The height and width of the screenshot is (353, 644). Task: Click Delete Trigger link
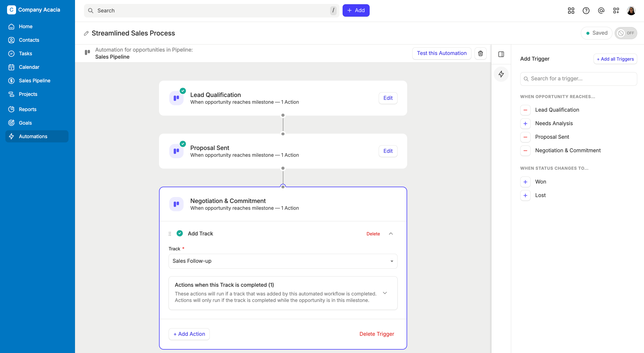(377, 334)
